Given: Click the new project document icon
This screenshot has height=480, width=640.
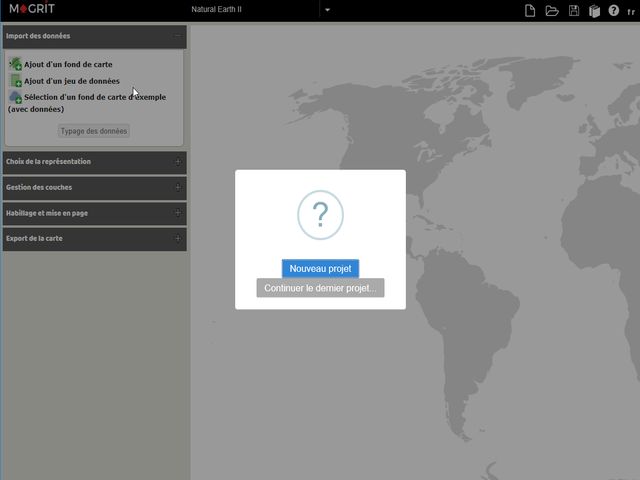Looking at the screenshot, I should [531, 10].
